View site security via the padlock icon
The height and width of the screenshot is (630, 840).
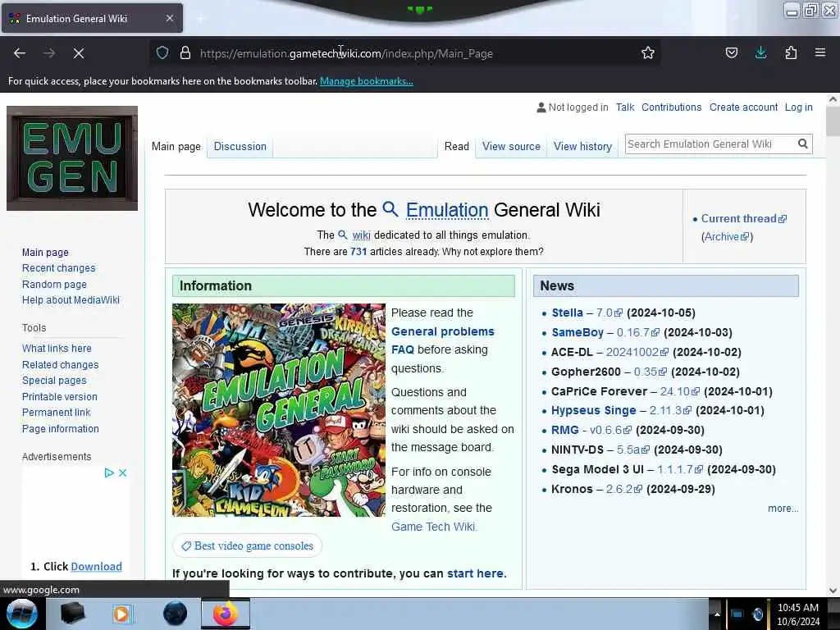coord(185,52)
